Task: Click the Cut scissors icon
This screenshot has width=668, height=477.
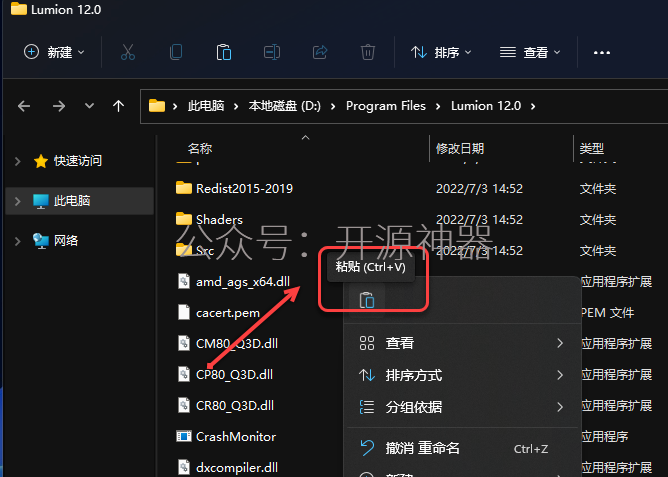Action: pyautogui.click(x=128, y=52)
